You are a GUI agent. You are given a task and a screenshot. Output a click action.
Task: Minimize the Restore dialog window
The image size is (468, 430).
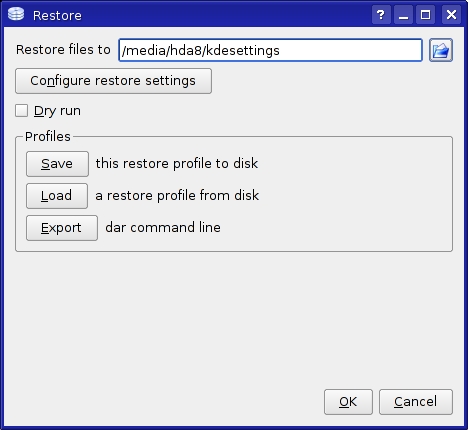click(403, 15)
